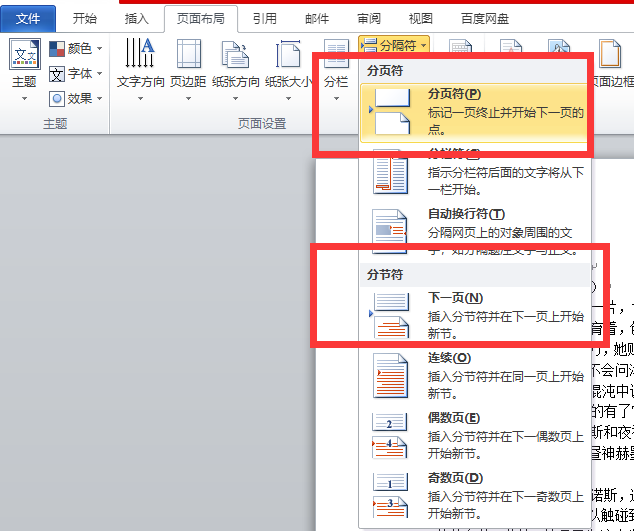The height and width of the screenshot is (531, 634).
Task: Click the 下一页 next page section icon
Action: pyautogui.click(x=389, y=315)
